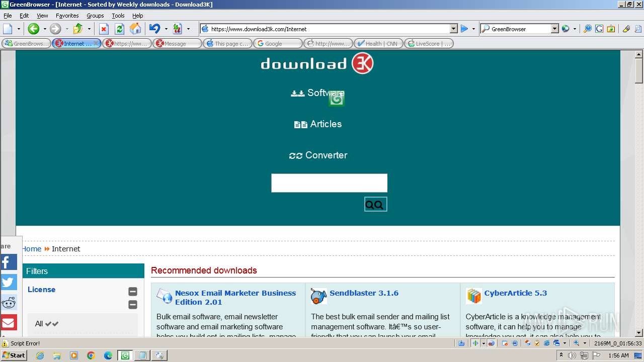This screenshot has width=644, height=362.
Task: Open the File menu
Action: tap(8, 16)
